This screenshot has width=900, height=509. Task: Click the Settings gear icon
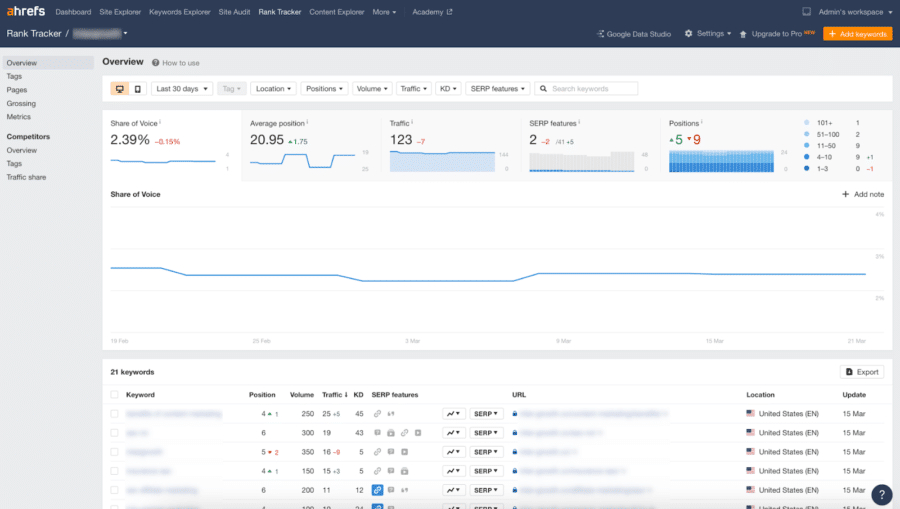point(688,33)
